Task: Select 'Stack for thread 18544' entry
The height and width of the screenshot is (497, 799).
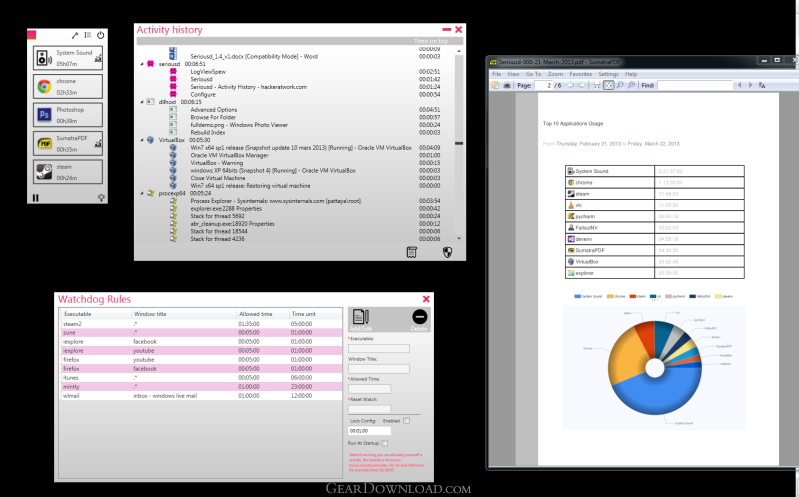Action: [219, 231]
